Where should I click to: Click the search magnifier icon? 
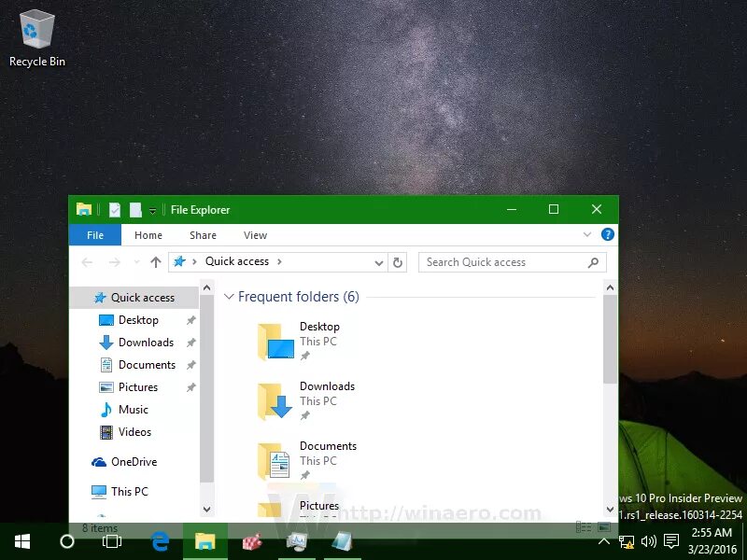tap(594, 262)
